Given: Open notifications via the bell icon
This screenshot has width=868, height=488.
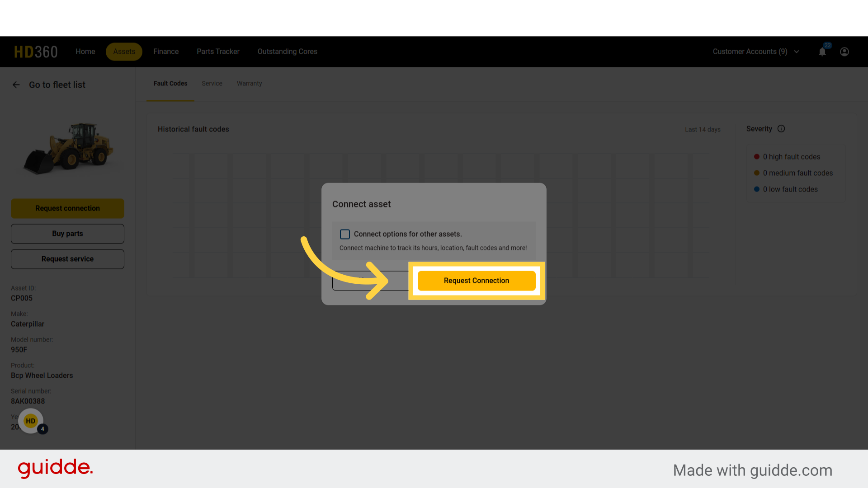Looking at the screenshot, I should click(x=822, y=52).
